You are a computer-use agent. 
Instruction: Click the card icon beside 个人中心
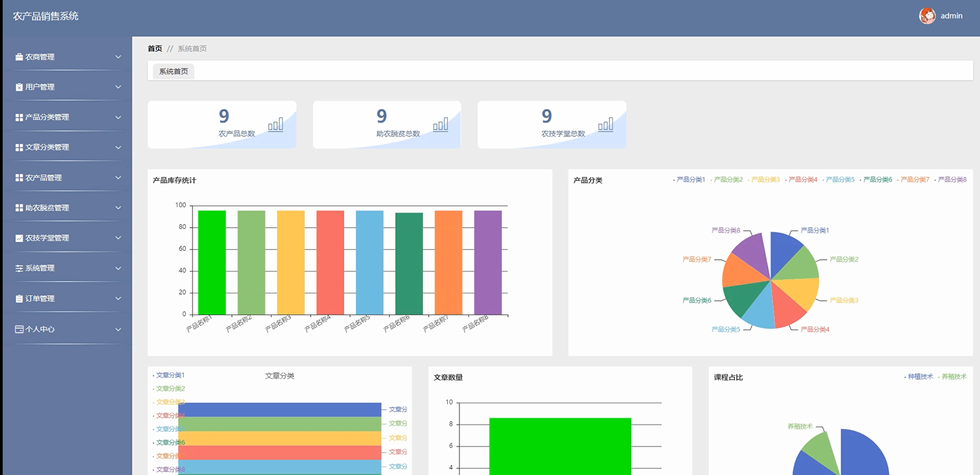click(19, 329)
